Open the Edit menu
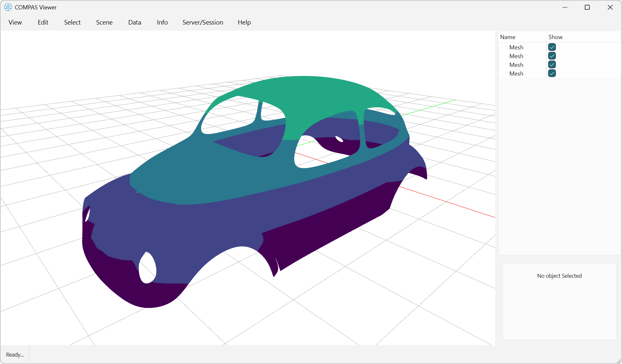This screenshot has width=622, height=364. [43, 22]
